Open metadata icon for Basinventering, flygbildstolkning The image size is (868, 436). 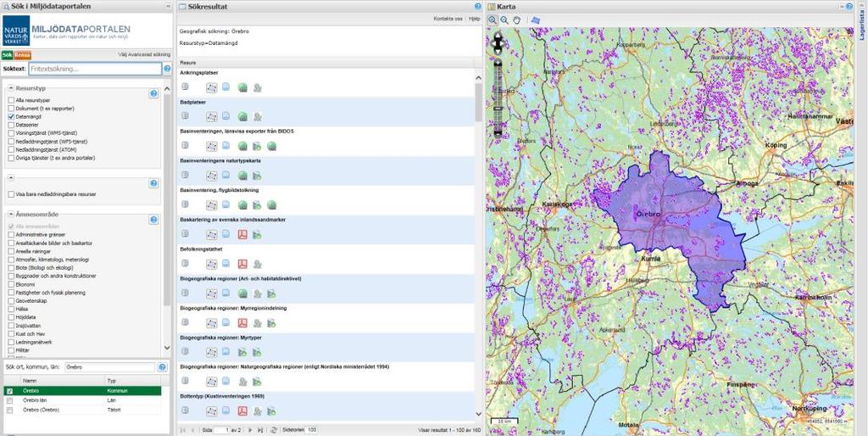(x=186, y=204)
